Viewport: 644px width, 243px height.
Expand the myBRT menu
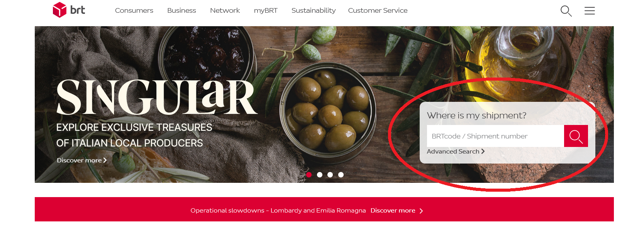click(266, 10)
